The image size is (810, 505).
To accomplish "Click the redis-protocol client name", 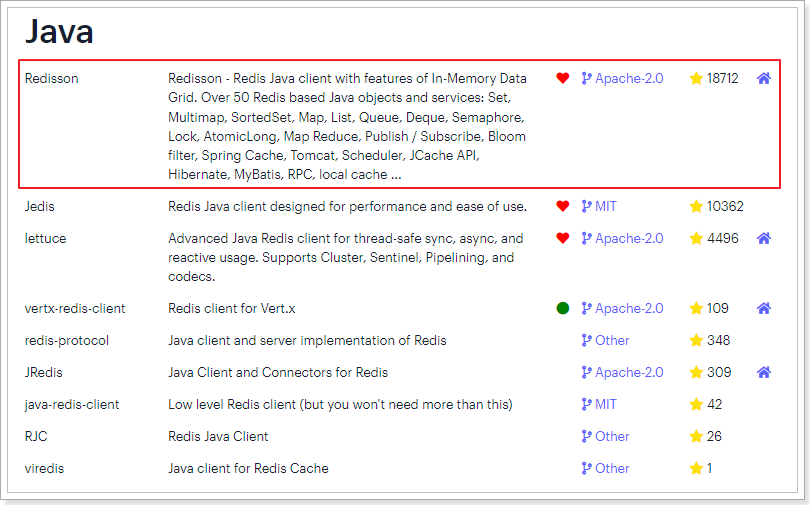I will pyautogui.click(x=67, y=341).
